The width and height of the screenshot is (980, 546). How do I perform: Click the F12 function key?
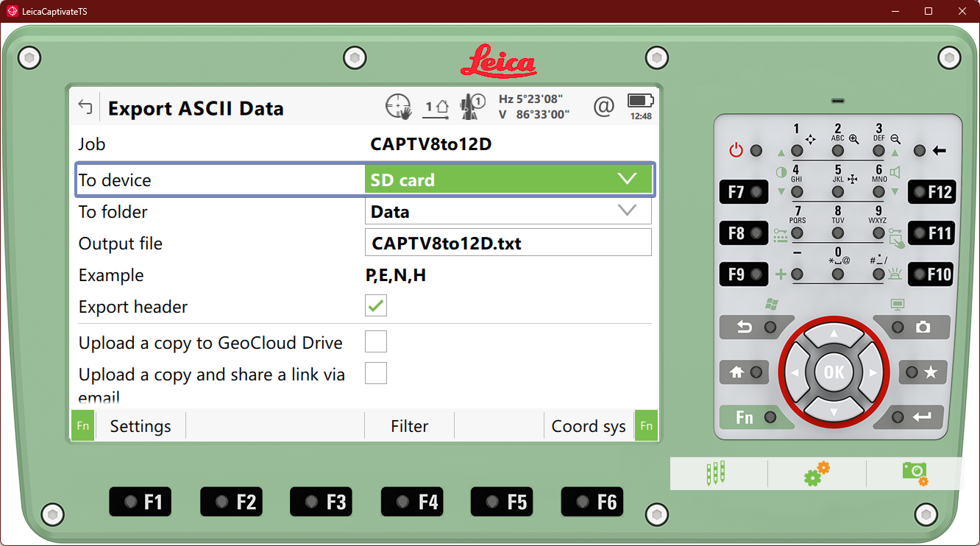(931, 192)
